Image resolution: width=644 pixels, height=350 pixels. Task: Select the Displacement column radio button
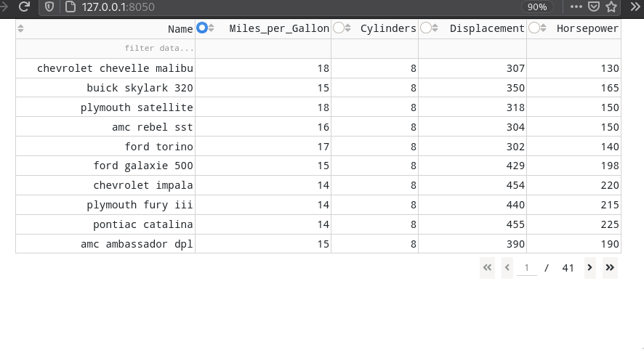pyautogui.click(x=425, y=28)
